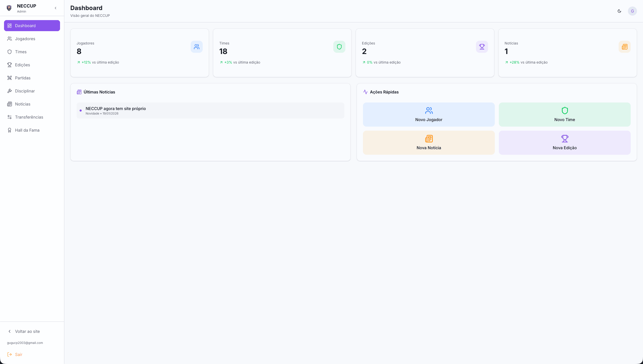The height and width of the screenshot is (364, 643).
Task: Click the activity icon beside Ações Rápidas
Action: pos(366,92)
